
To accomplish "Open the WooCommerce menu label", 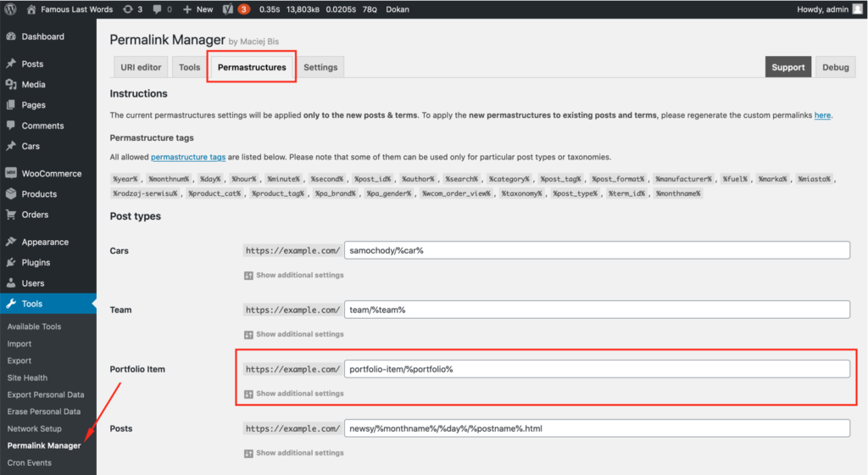I will (x=52, y=173).
